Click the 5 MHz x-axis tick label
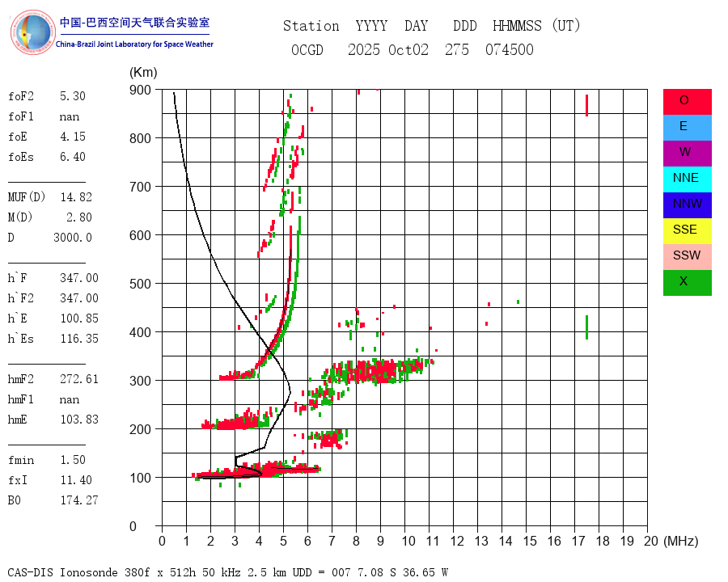Viewport: 728px width, 582px height. [x=283, y=541]
